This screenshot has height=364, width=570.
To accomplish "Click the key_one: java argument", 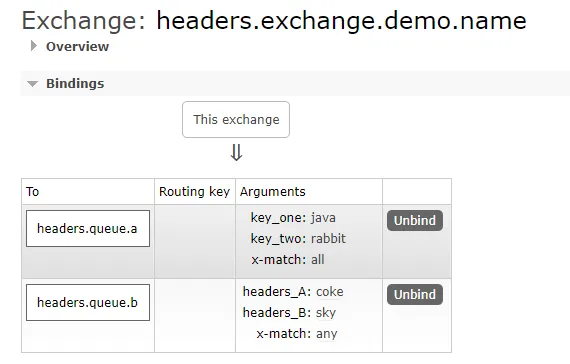I will (x=293, y=218).
